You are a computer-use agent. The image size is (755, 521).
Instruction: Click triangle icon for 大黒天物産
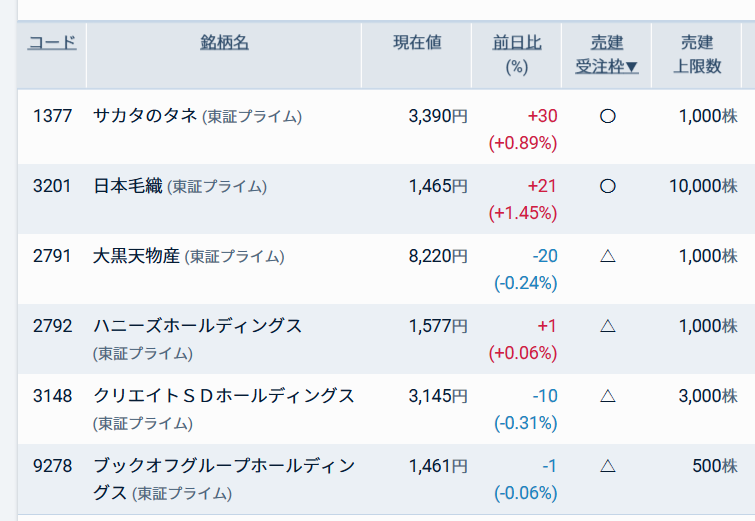(x=607, y=256)
